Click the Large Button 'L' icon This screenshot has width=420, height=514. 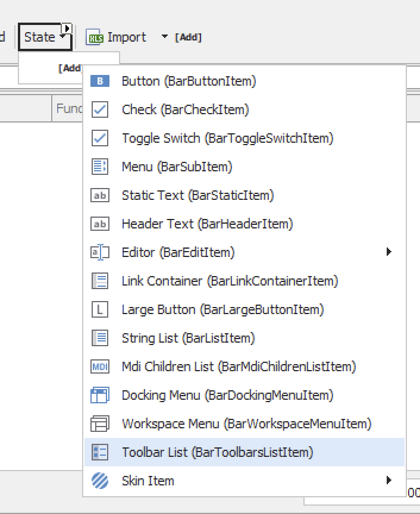click(100, 309)
